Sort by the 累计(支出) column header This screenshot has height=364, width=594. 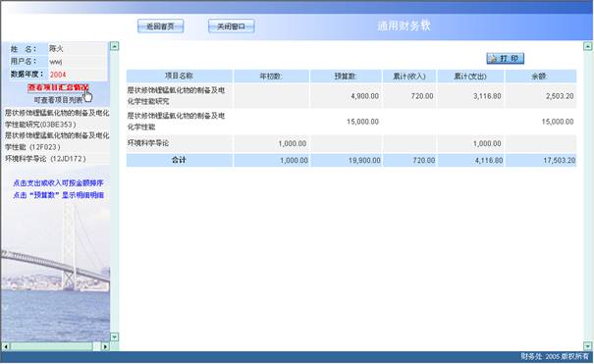tap(470, 77)
